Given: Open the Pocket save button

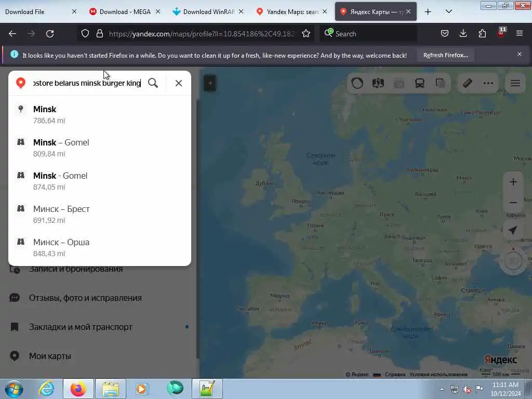Looking at the screenshot, I should [445, 33].
